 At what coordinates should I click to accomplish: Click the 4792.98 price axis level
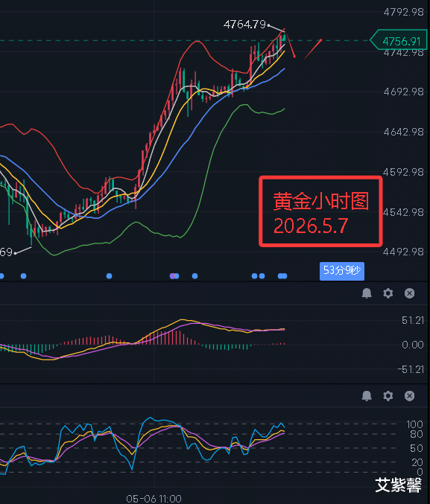click(404, 12)
